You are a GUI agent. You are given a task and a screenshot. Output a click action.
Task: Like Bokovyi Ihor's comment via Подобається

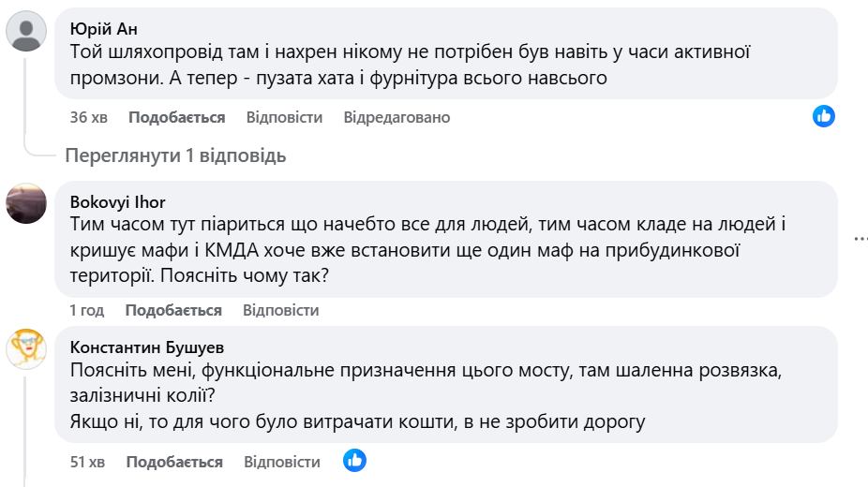173,310
